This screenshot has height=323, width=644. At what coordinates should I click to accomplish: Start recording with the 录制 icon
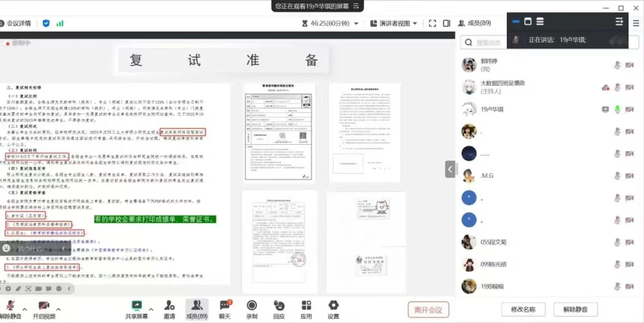click(x=252, y=306)
